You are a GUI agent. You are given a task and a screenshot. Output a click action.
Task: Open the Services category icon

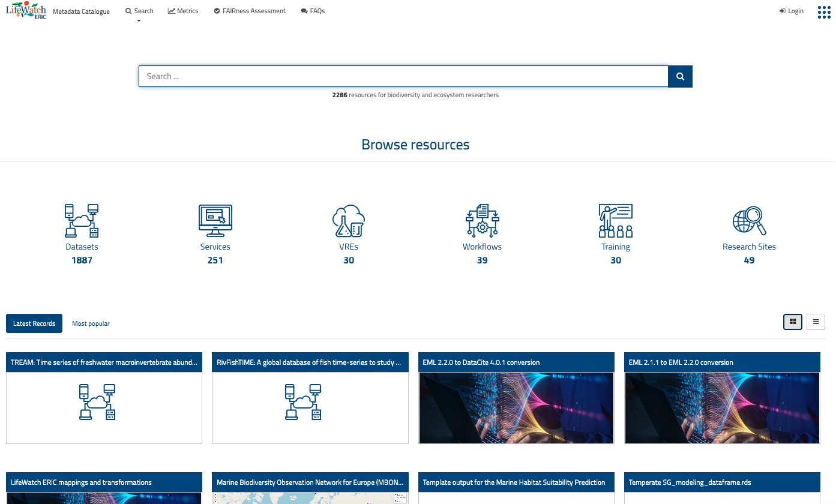(215, 221)
